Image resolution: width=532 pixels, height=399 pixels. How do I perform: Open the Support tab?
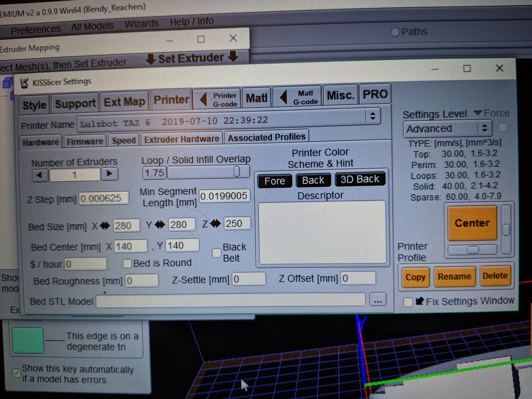click(75, 103)
